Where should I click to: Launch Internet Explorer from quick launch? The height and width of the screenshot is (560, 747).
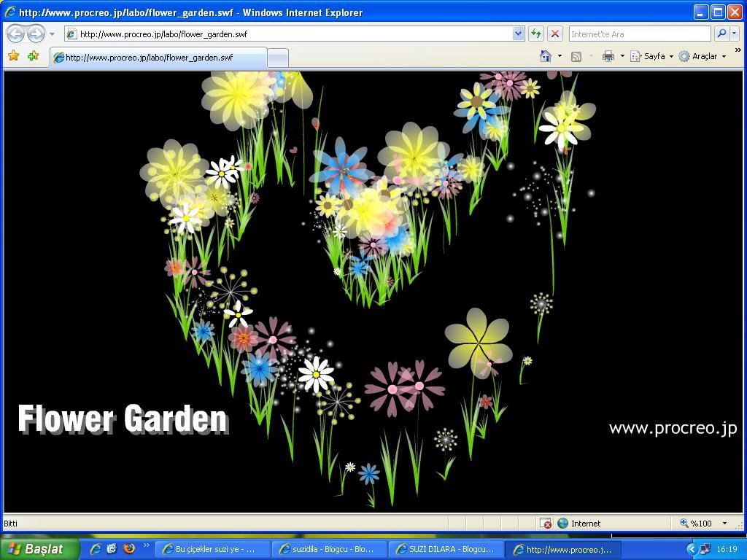click(96, 548)
